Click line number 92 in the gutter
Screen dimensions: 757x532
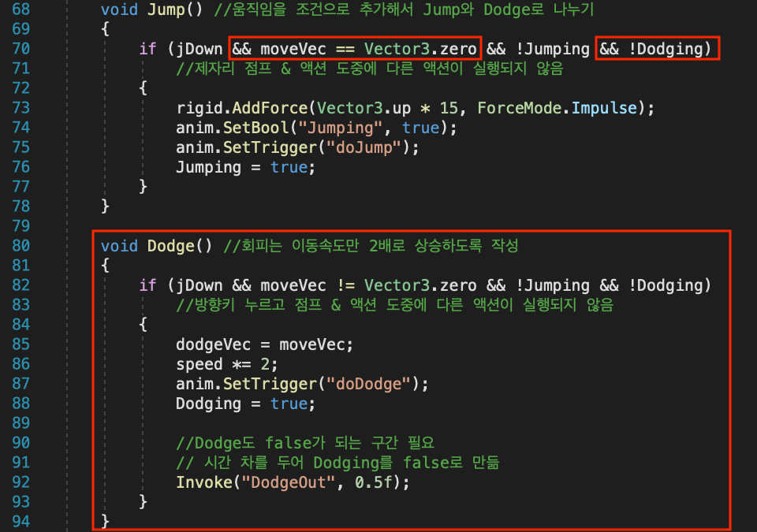21,482
